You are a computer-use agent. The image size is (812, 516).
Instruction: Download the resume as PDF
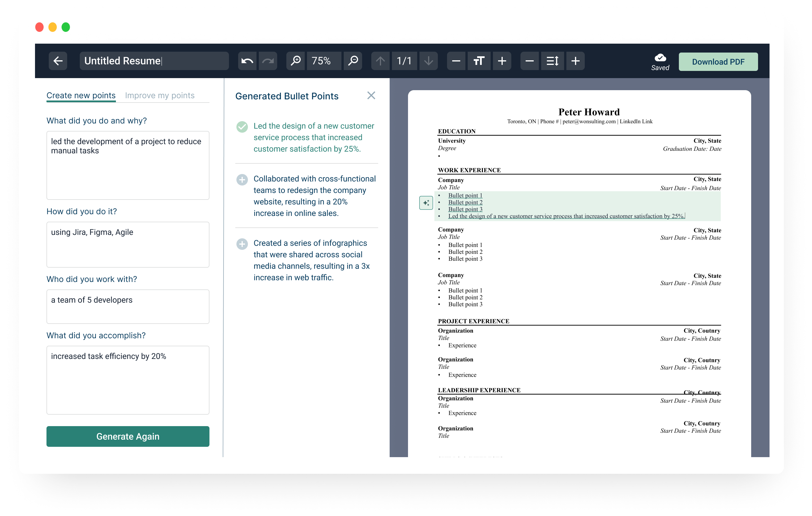coord(718,61)
